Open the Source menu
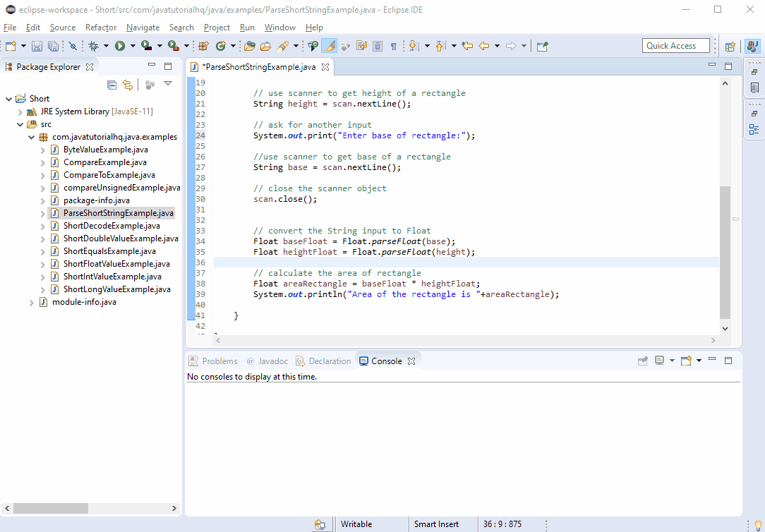This screenshot has width=765, height=532. [63, 28]
